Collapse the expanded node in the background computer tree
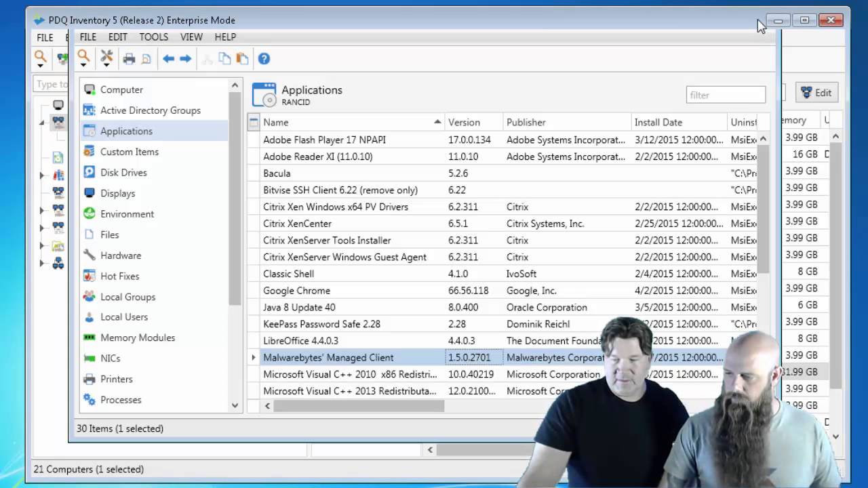The height and width of the screenshot is (488, 868). pyautogui.click(x=41, y=123)
